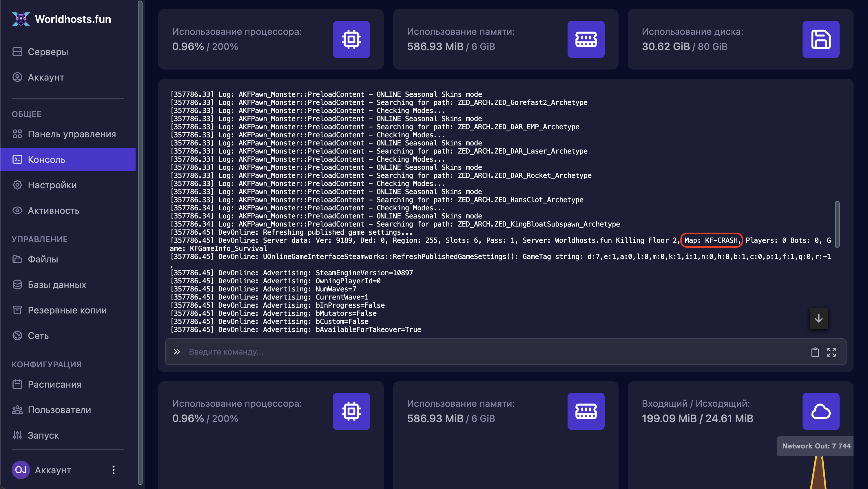The width and height of the screenshot is (868, 489).
Task: Click the disk usage floppy icon
Action: coord(820,39)
